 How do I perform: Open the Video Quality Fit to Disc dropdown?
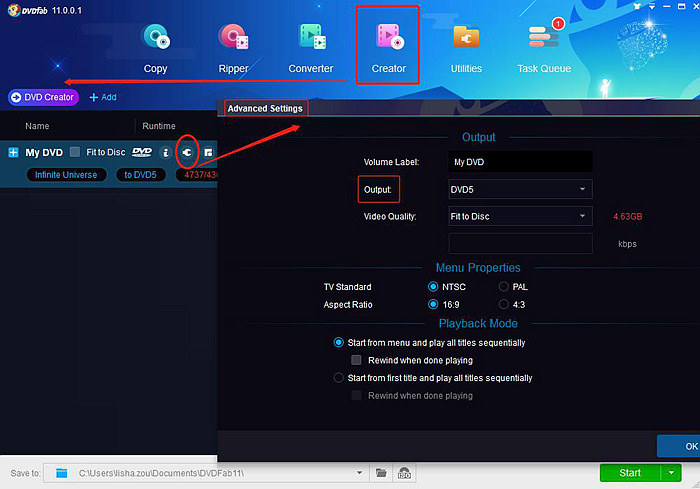point(521,216)
